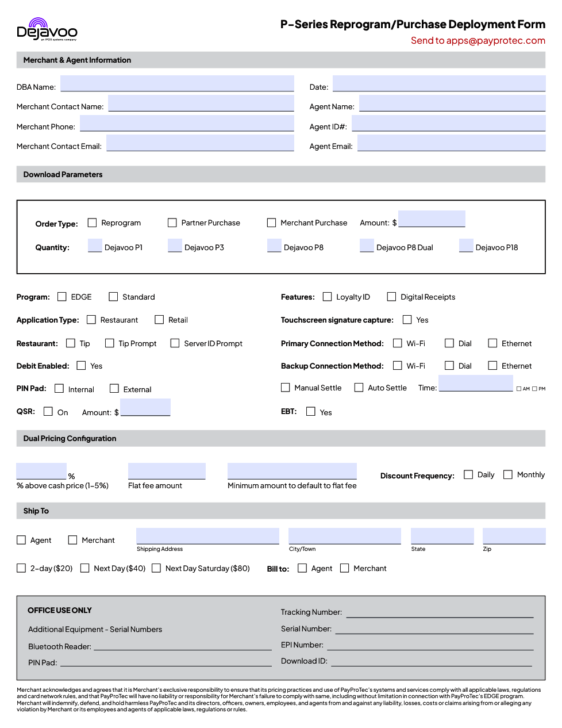Enable Debit with Yes checkbox
562x728 pixels.
tap(82, 366)
